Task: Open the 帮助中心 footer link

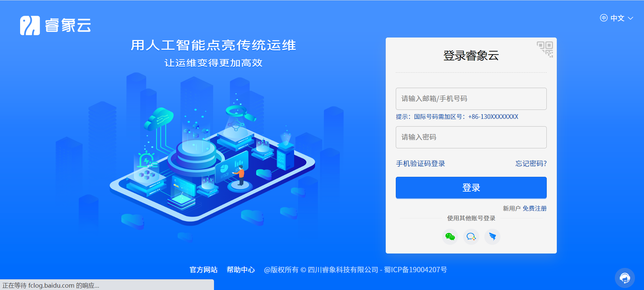Action: click(x=240, y=270)
